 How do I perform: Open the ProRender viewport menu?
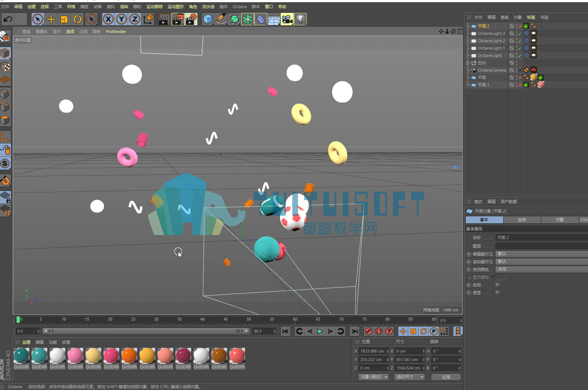click(x=116, y=32)
